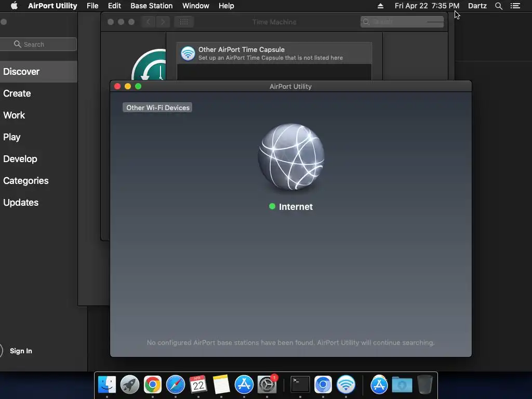
Task: Click the App Store sidebar search field
Action: [38, 44]
